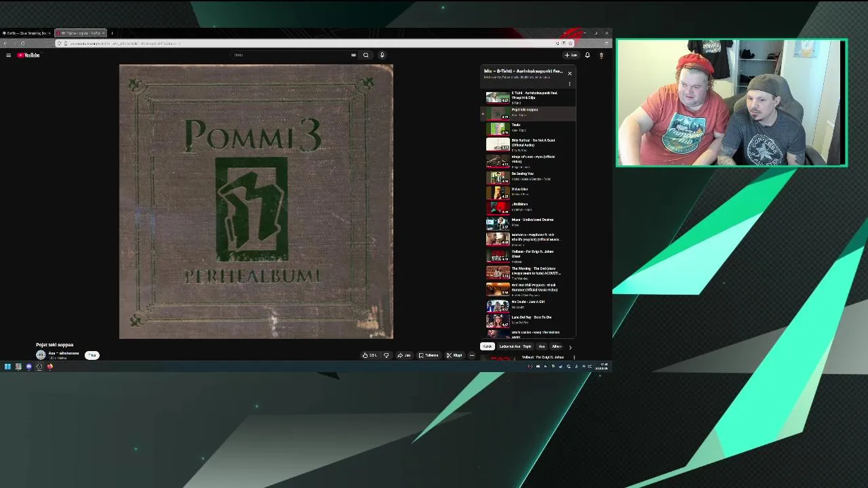Screen dimensions: 868x488
Task: Open options for Volbeat recommended video
Action: (x=574, y=357)
